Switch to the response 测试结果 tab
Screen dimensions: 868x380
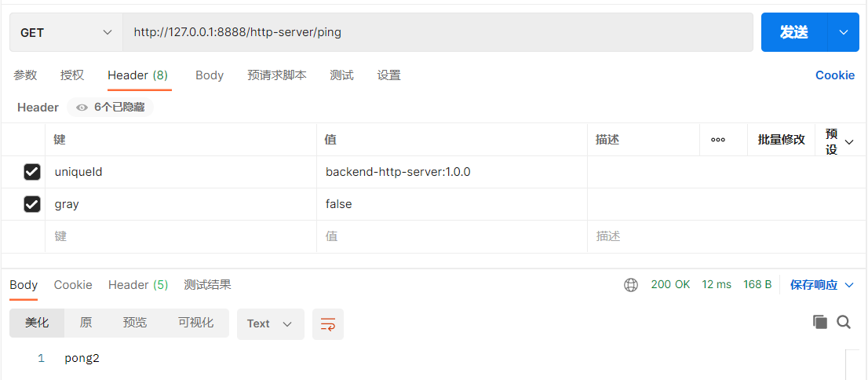point(207,285)
